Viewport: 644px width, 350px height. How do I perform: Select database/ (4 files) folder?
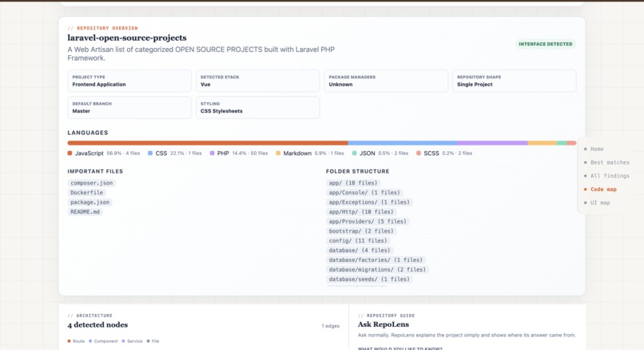pyautogui.click(x=360, y=250)
